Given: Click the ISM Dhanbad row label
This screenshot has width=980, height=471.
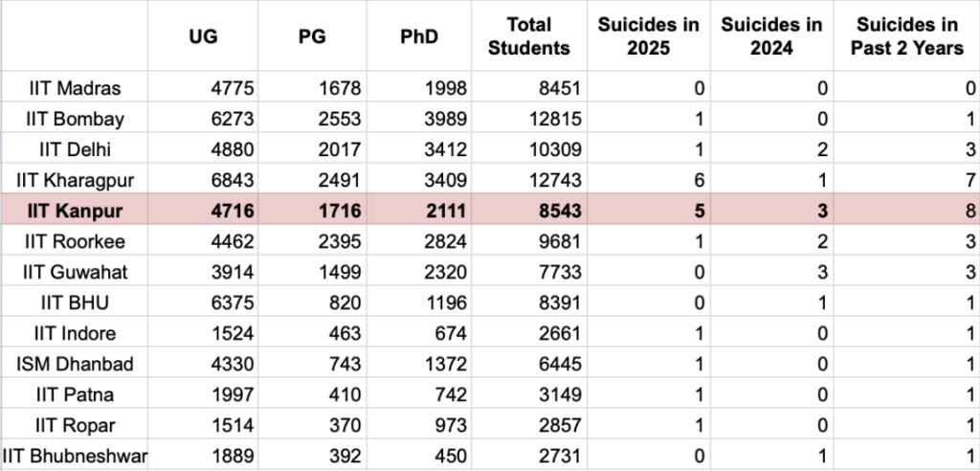Looking at the screenshot, I should 75,364.
